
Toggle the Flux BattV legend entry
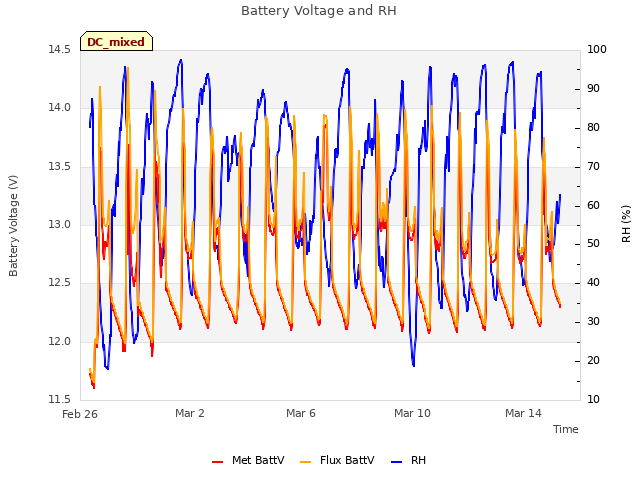pyautogui.click(x=337, y=460)
